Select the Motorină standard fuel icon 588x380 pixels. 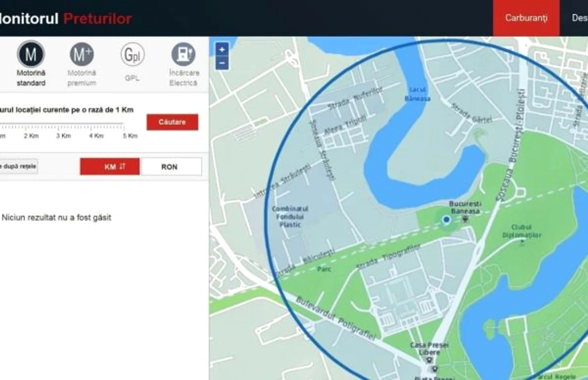point(31,55)
